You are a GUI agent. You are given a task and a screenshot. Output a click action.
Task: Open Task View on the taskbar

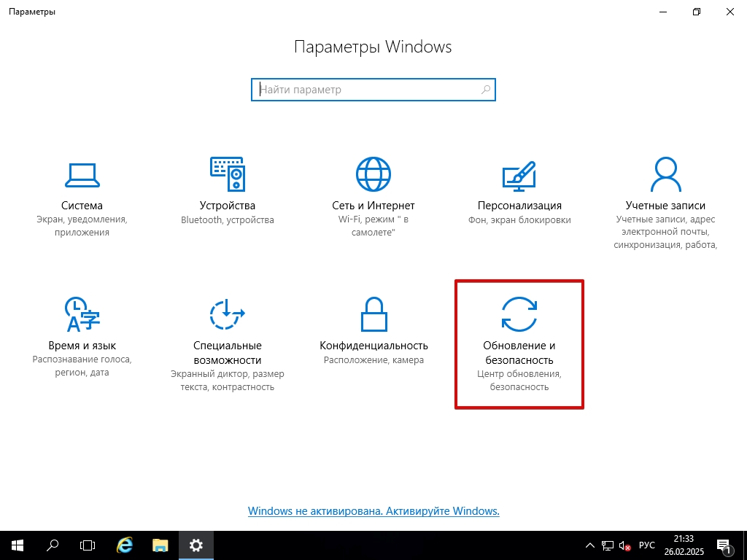(88, 545)
